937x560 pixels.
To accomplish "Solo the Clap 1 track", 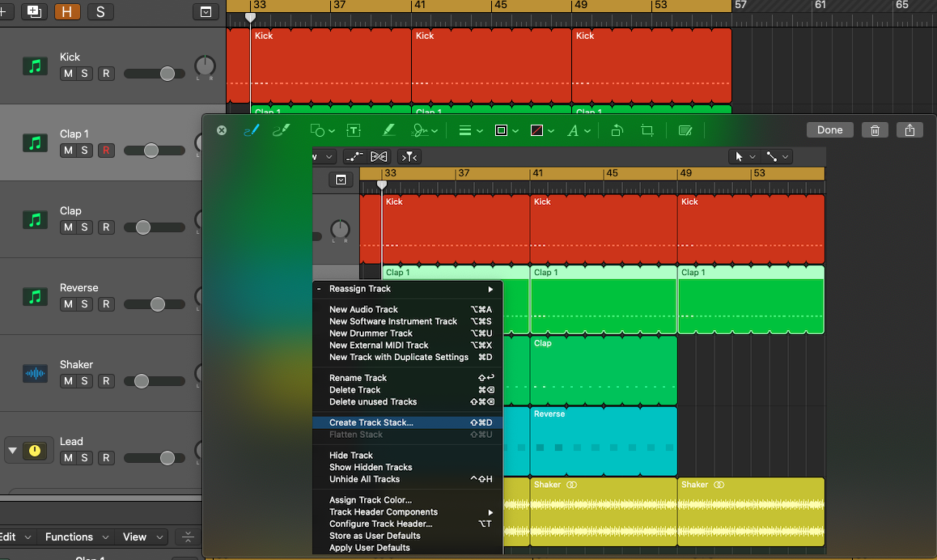I will [84, 151].
